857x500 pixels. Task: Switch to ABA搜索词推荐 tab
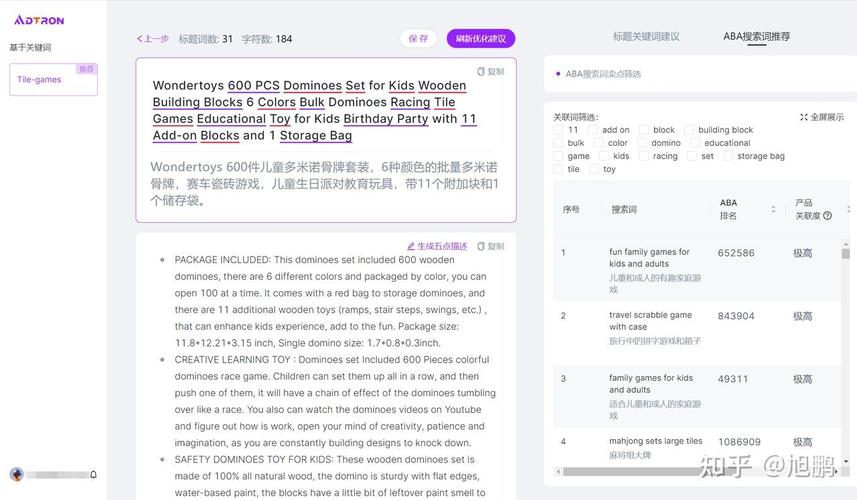pos(756,37)
